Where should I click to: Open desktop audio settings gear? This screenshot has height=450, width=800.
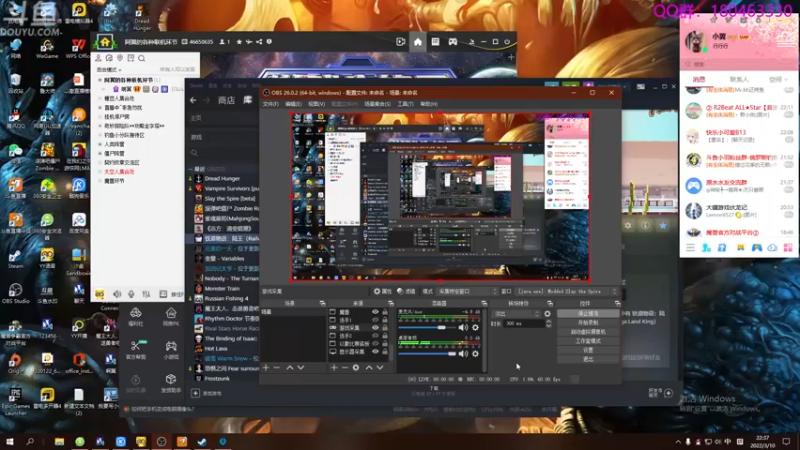click(x=476, y=354)
